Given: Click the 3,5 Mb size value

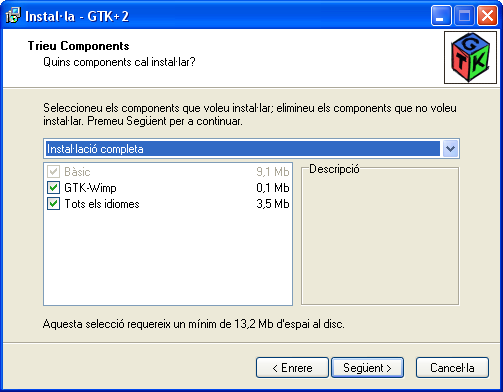Looking at the screenshot, I should 273,204.
